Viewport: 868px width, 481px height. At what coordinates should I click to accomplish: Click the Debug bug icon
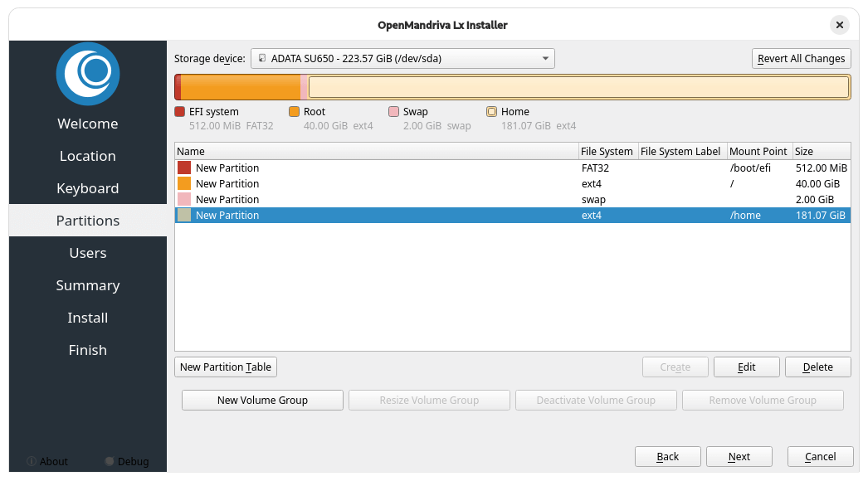[110, 461]
